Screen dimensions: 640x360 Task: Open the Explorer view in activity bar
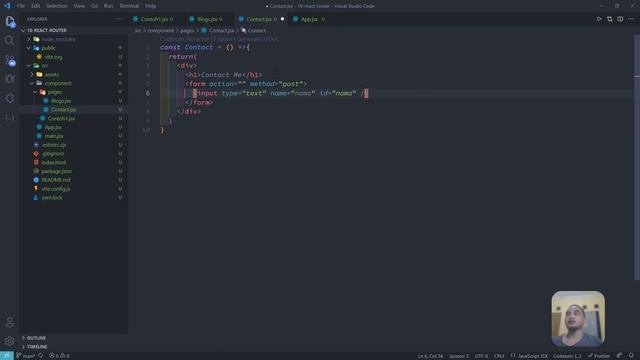(x=10, y=21)
